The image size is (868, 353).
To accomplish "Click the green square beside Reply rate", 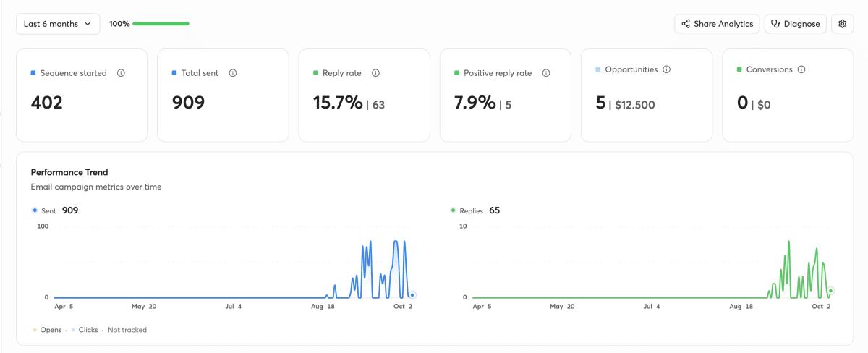I will tap(315, 73).
